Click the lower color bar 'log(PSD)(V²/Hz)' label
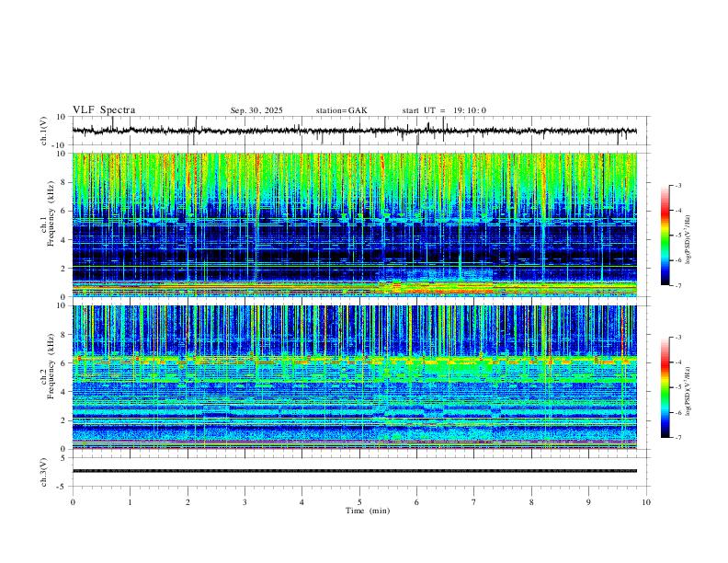This screenshot has width=728, height=563. [688, 391]
